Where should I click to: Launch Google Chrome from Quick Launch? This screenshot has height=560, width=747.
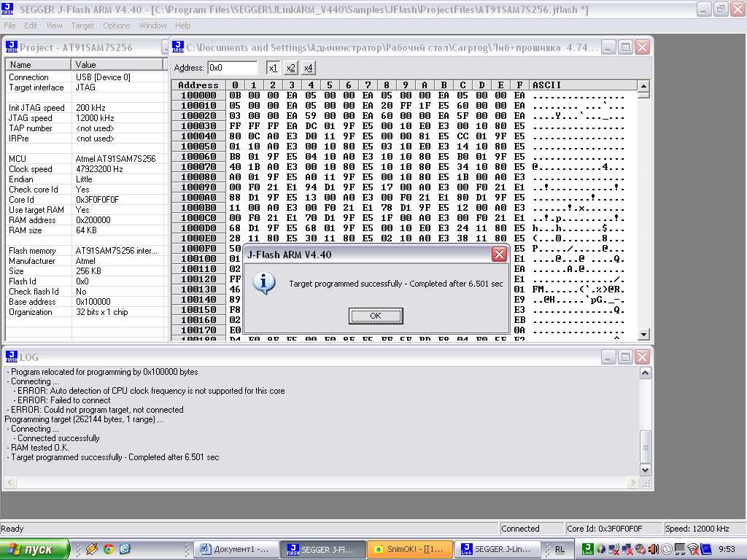point(109,549)
